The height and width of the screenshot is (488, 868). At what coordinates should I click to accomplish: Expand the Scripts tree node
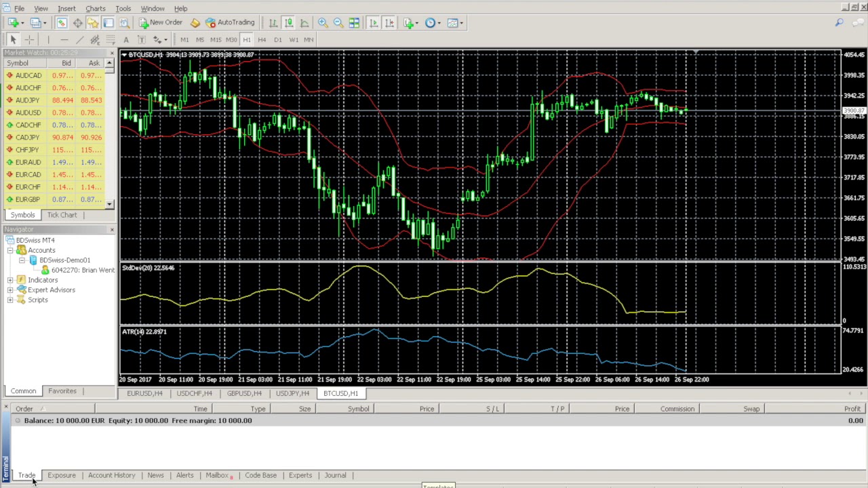10,300
